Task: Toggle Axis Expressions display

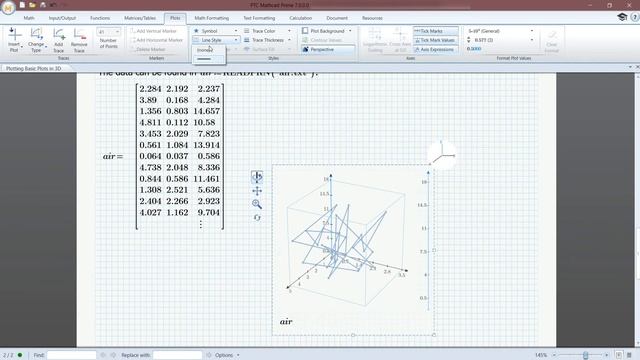Action: point(436,49)
